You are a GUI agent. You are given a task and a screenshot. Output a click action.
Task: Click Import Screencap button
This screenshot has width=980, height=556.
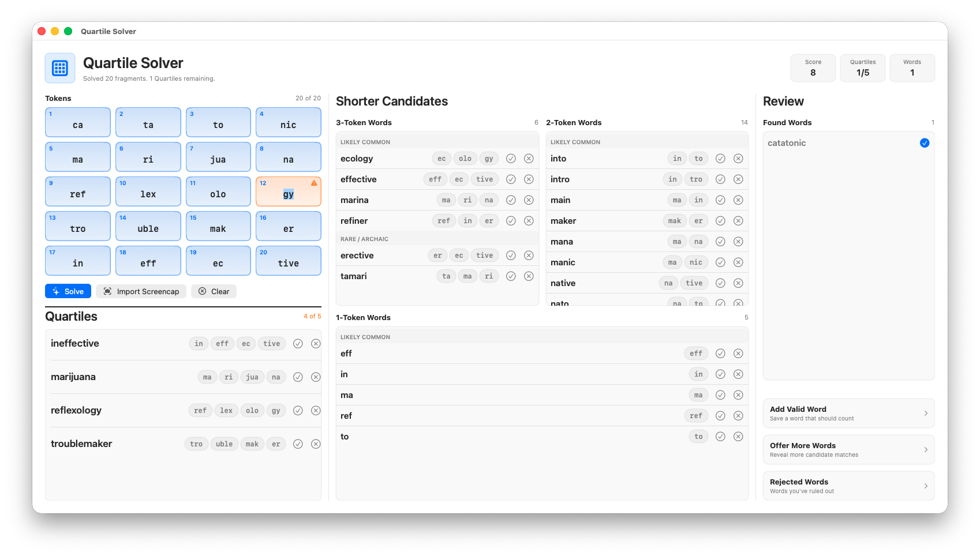click(x=141, y=291)
